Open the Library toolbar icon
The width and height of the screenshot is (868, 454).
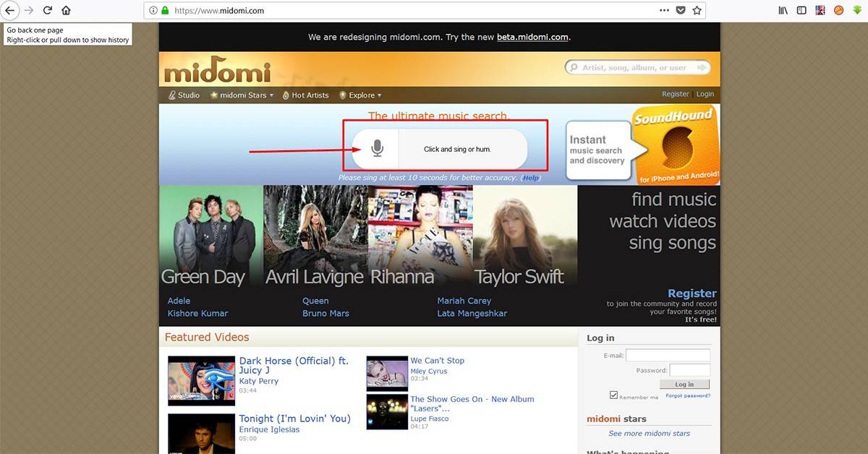coord(783,10)
